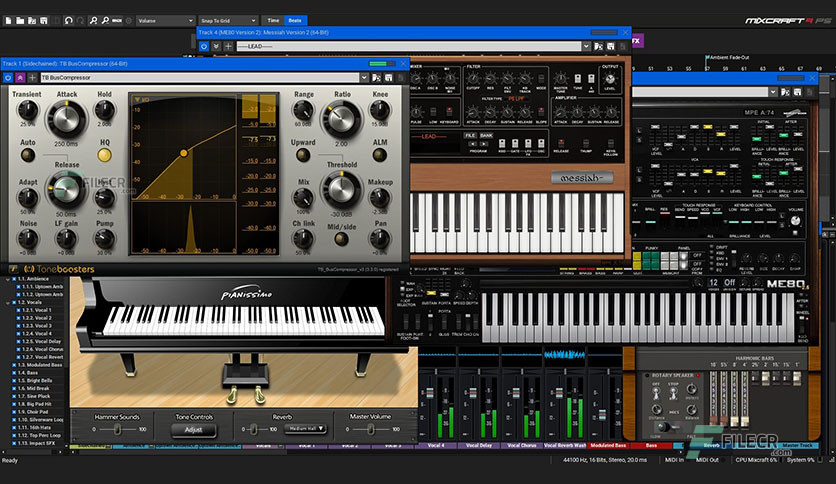Open the TB BusCompressor preset dropdown arrow
The height and width of the screenshot is (484, 836).
point(364,78)
